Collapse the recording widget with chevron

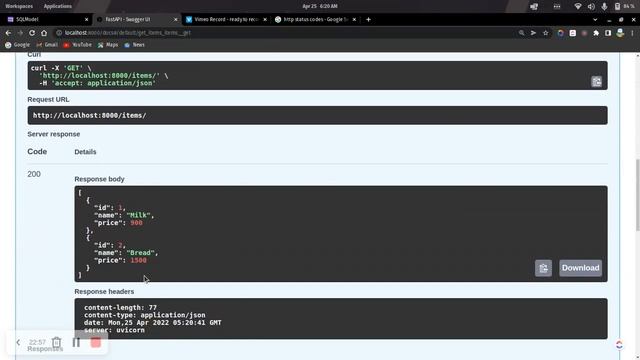pos(18,342)
